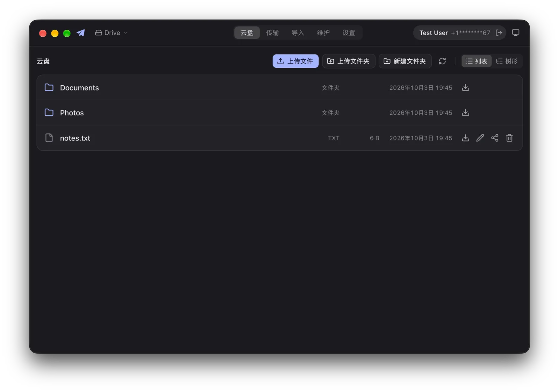
Task: Share notes.txt
Action: [495, 138]
